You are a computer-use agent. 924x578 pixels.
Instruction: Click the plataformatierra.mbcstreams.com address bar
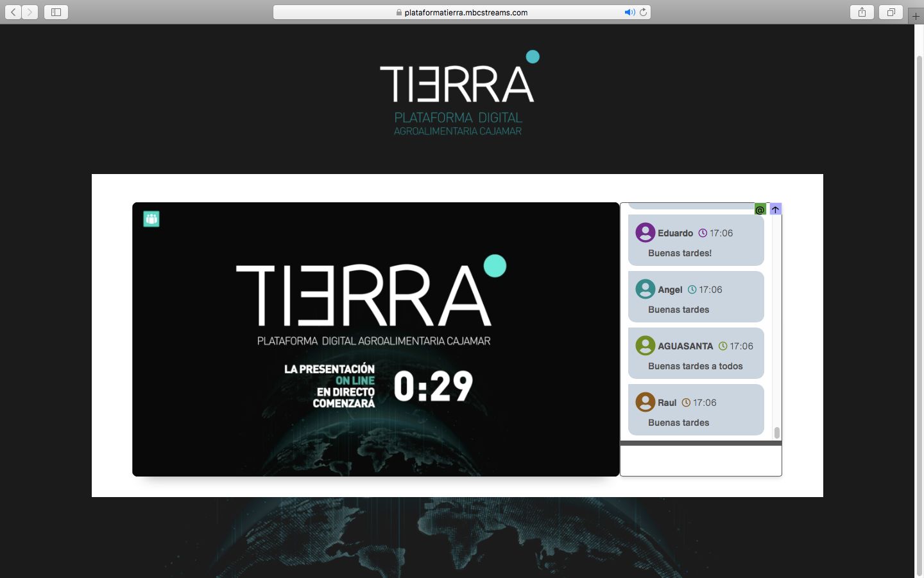(x=462, y=12)
